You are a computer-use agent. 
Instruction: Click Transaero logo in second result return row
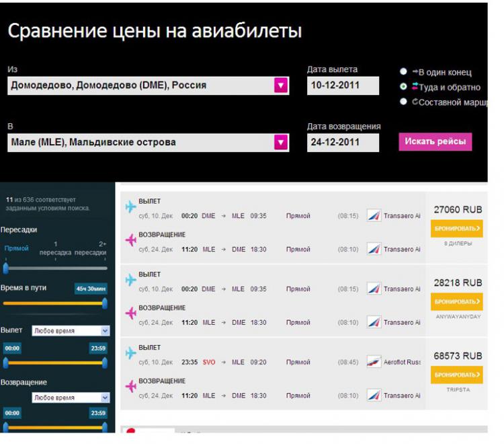[x=374, y=322]
